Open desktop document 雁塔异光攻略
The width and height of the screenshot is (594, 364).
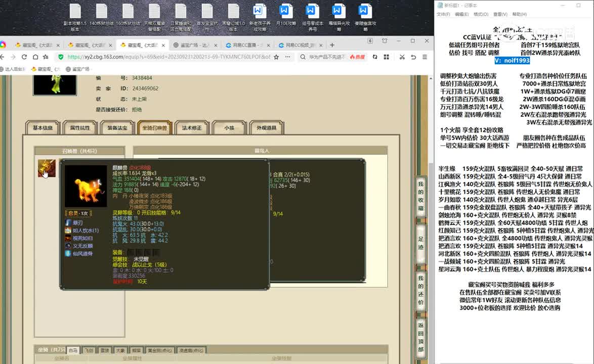coord(338,17)
